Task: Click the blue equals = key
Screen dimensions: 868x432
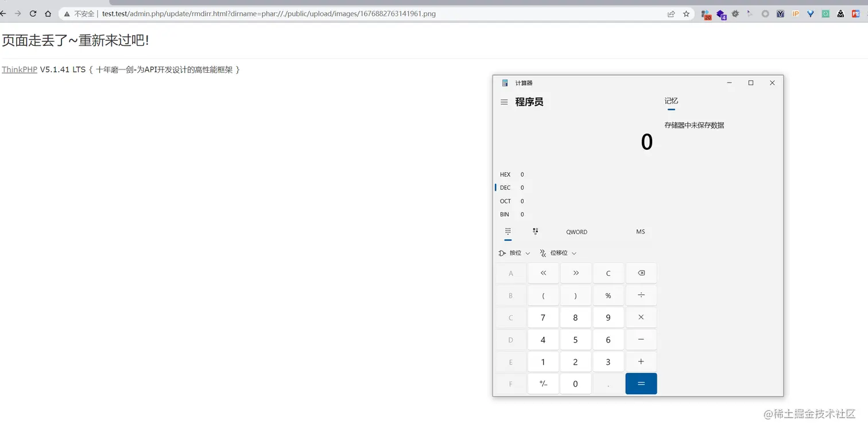Action: point(641,384)
